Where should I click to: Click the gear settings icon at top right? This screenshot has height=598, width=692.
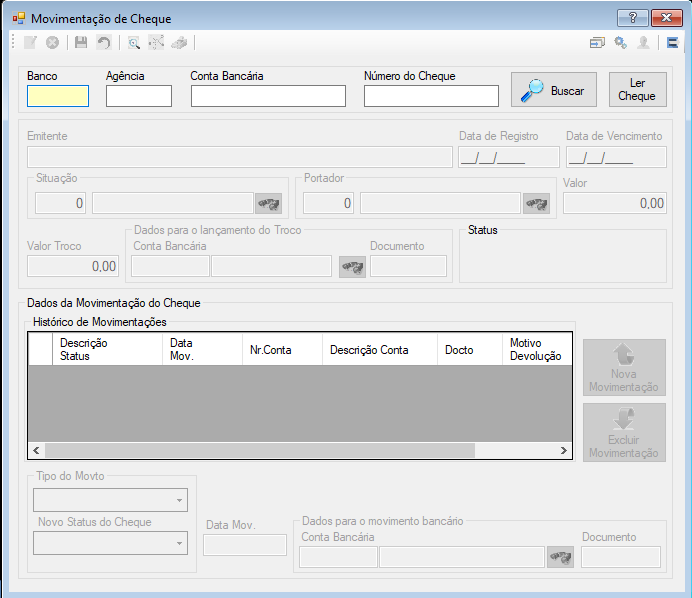tap(621, 43)
